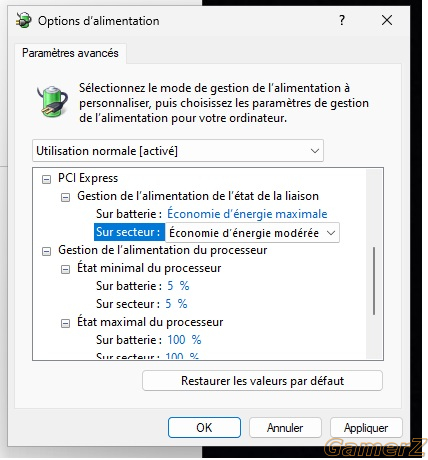
Task: Open Économie d'énergie modérée dropdown
Action: 252,233
